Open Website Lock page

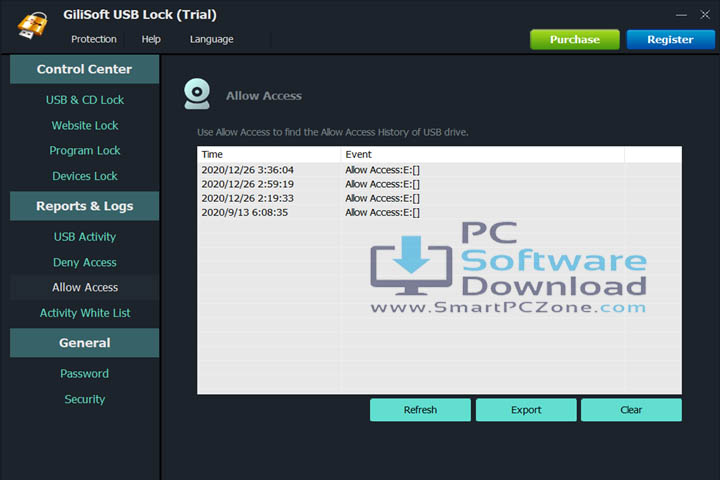click(85, 125)
